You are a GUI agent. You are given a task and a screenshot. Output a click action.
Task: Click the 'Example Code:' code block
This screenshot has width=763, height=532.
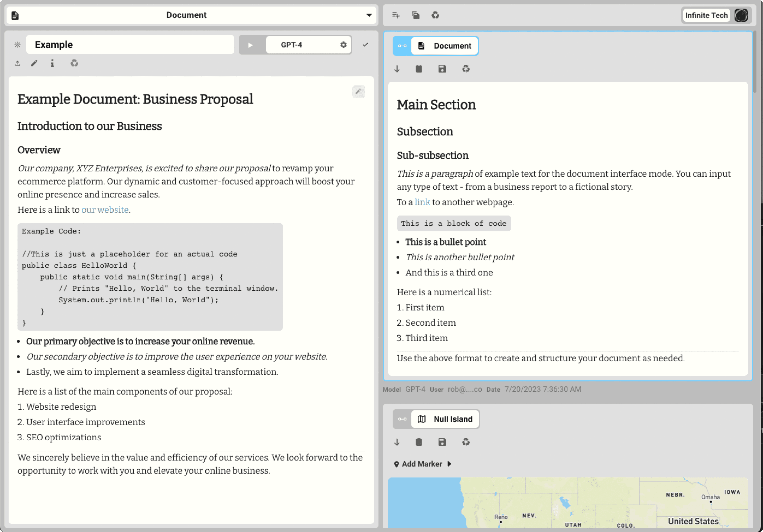(x=150, y=277)
